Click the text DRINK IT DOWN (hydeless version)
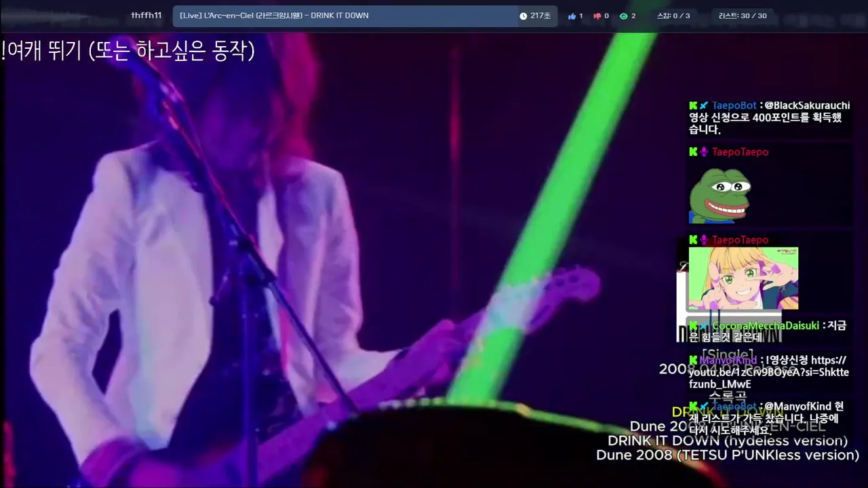868x488 pixels. click(x=728, y=441)
